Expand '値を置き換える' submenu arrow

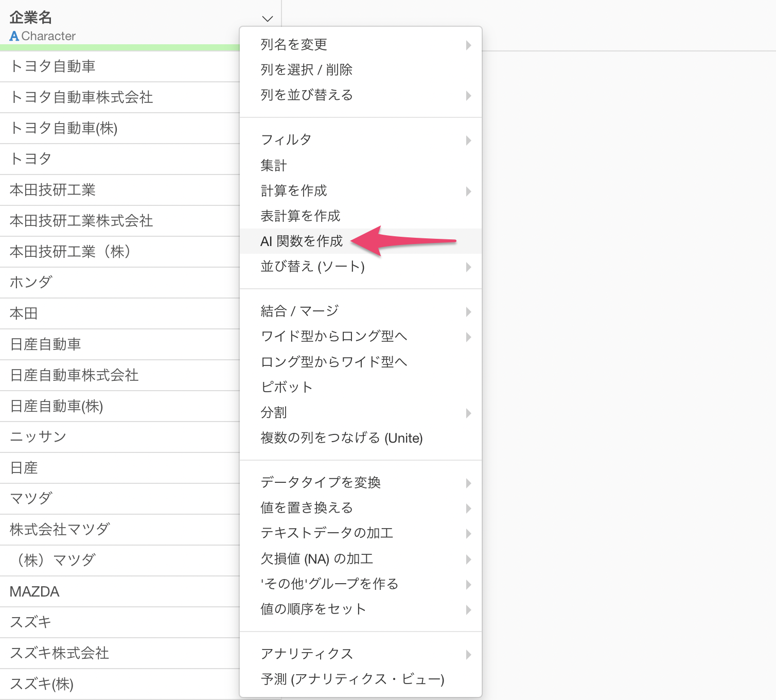(468, 509)
